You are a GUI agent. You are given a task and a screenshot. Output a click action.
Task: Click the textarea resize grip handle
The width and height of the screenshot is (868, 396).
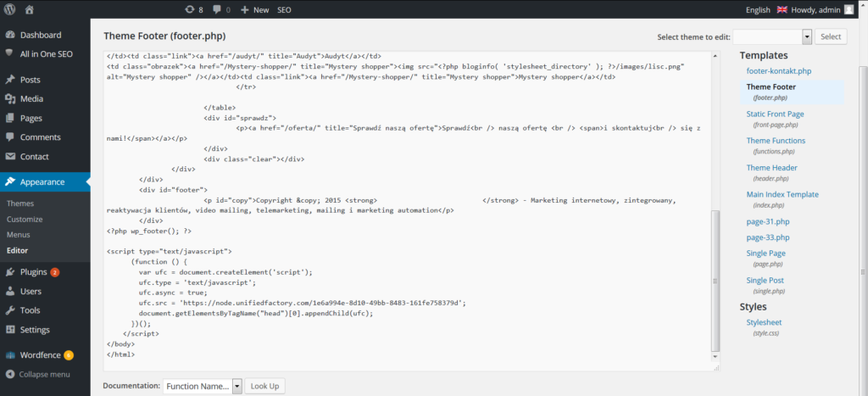(716, 366)
